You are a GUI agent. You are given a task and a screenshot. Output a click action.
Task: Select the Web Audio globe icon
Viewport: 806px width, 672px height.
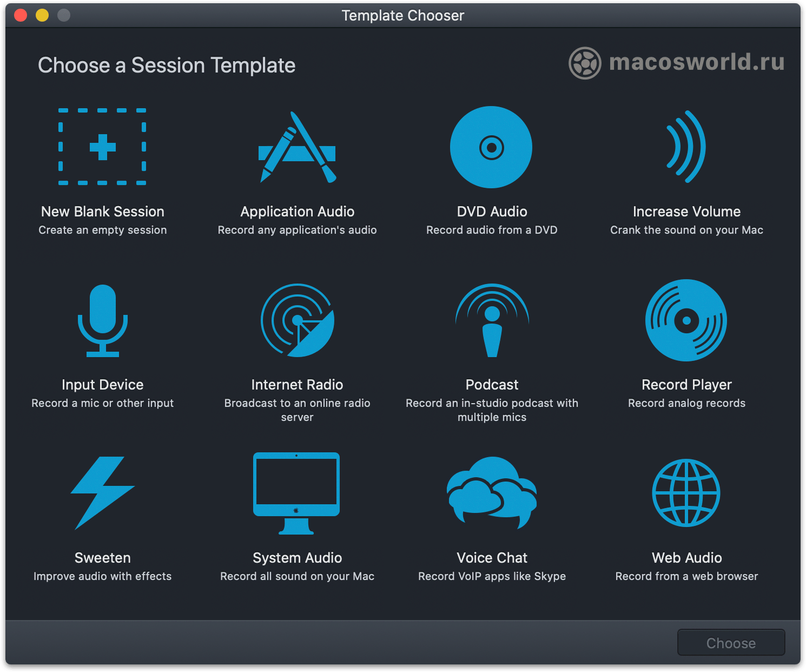tap(686, 493)
